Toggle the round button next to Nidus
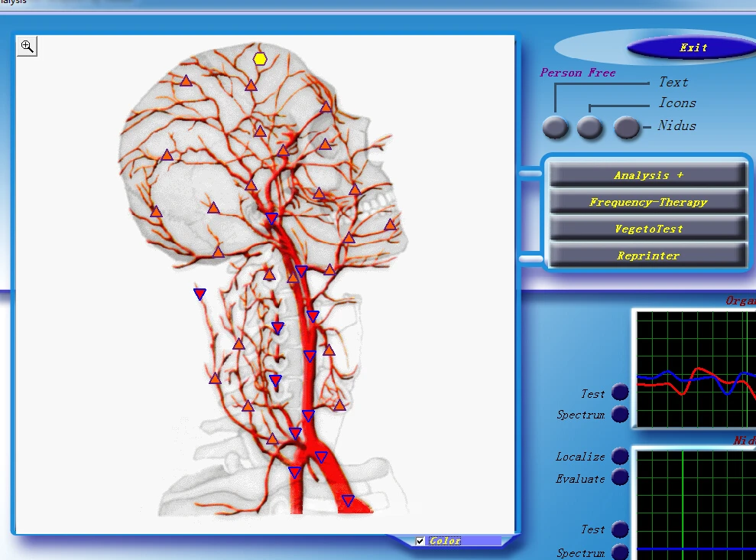Image resolution: width=756 pixels, height=560 pixels. click(626, 127)
